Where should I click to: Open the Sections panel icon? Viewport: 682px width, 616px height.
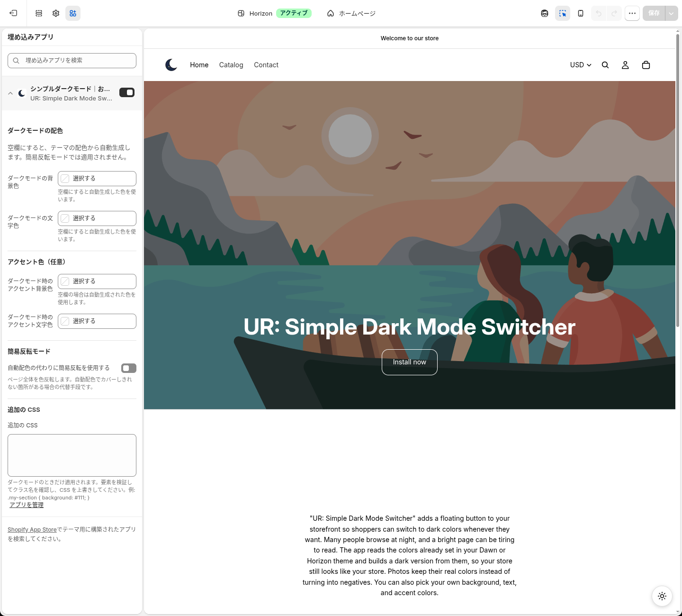click(39, 13)
